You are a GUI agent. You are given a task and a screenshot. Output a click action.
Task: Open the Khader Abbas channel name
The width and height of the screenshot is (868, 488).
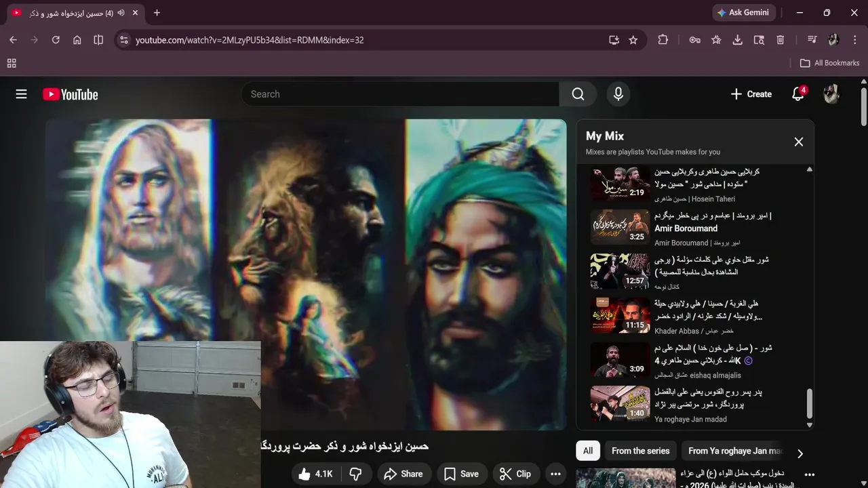click(x=694, y=331)
